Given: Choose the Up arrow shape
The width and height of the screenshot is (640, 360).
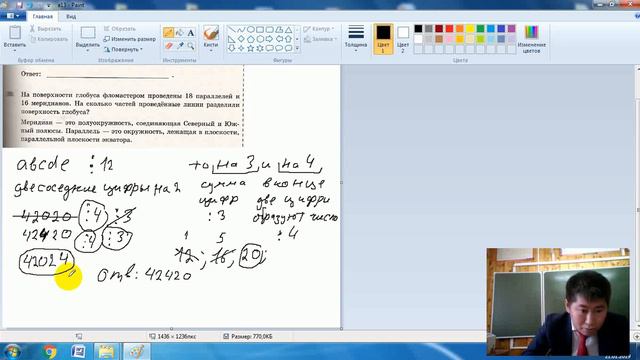Looking at the screenshot, I should click(x=289, y=39).
